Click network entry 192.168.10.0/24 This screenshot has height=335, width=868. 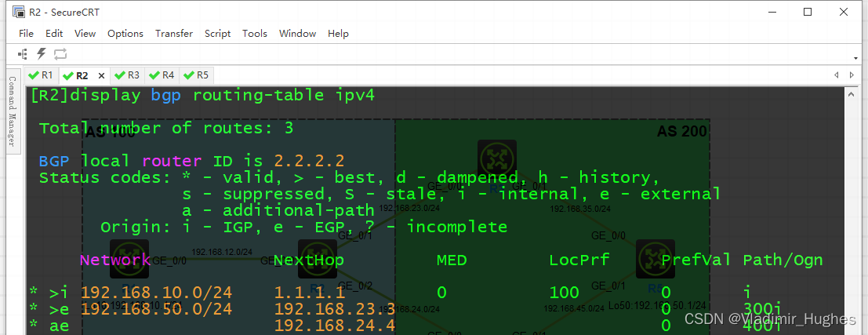(x=156, y=293)
